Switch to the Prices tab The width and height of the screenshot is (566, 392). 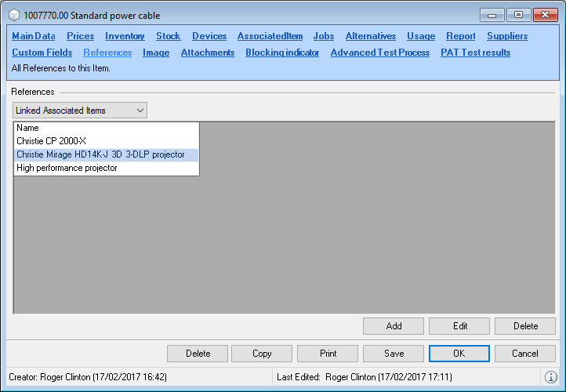tap(80, 36)
